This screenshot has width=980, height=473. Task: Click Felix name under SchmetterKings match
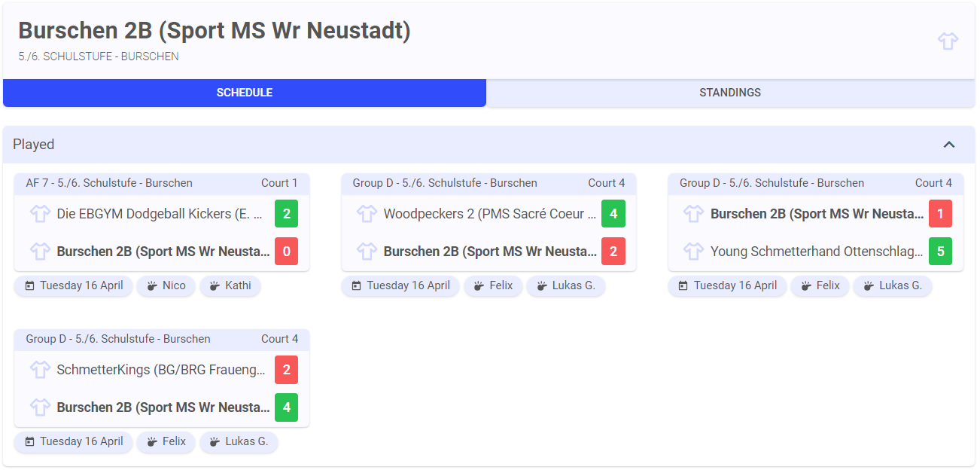pyautogui.click(x=174, y=441)
